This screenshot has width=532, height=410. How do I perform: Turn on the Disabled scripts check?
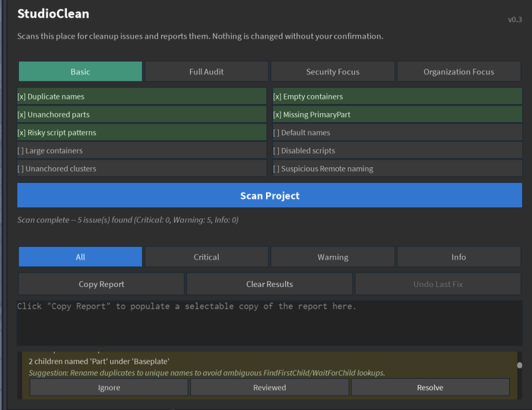point(397,150)
